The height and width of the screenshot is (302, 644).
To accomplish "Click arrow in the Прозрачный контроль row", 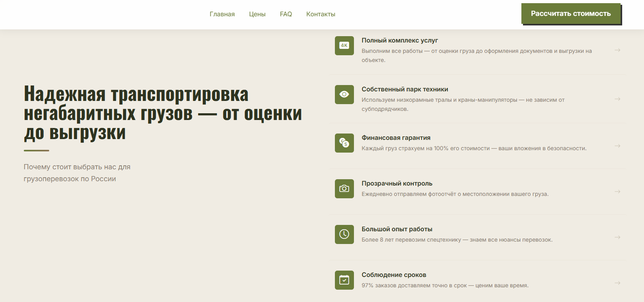I will [617, 192].
